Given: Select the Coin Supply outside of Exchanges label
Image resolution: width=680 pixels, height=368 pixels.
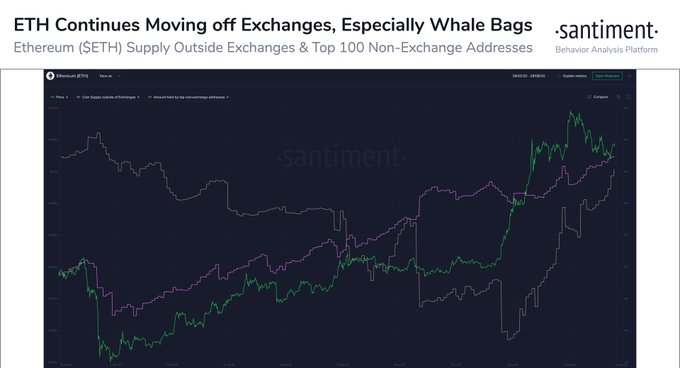Looking at the screenshot, I should point(109,97).
